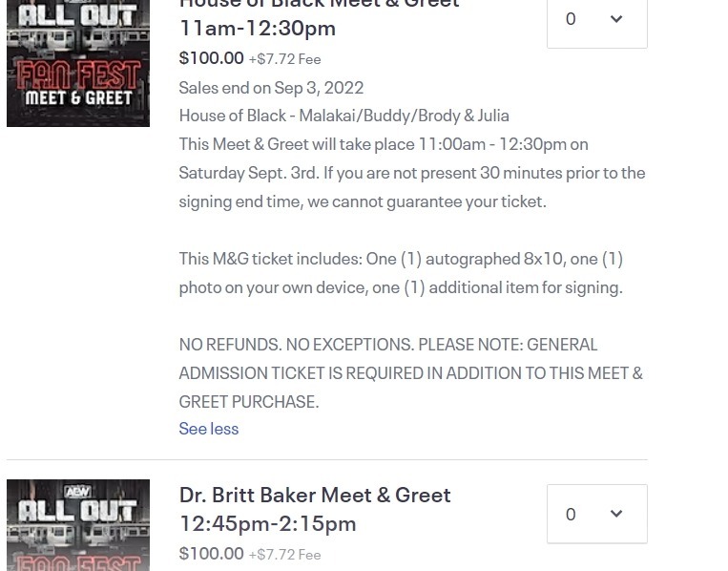Click Sales end on Sep 3, 2022 text
The width and height of the screenshot is (728, 571).
click(271, 87)
